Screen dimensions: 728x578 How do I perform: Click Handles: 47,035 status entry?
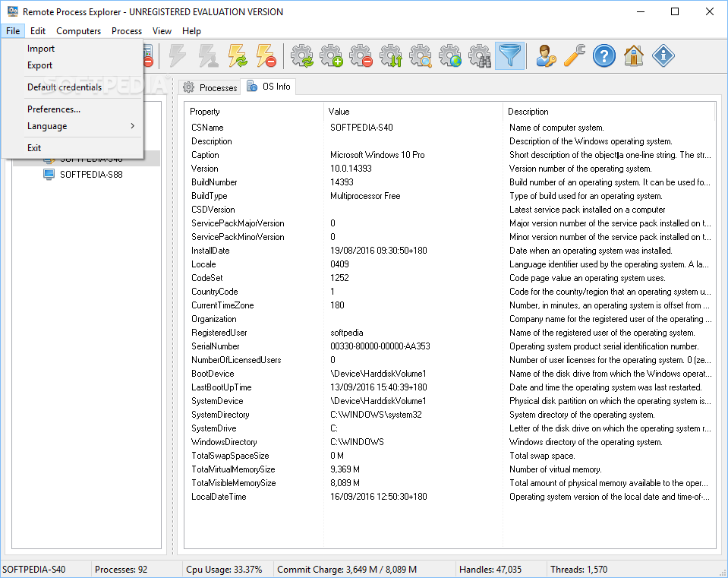[490, 569]
